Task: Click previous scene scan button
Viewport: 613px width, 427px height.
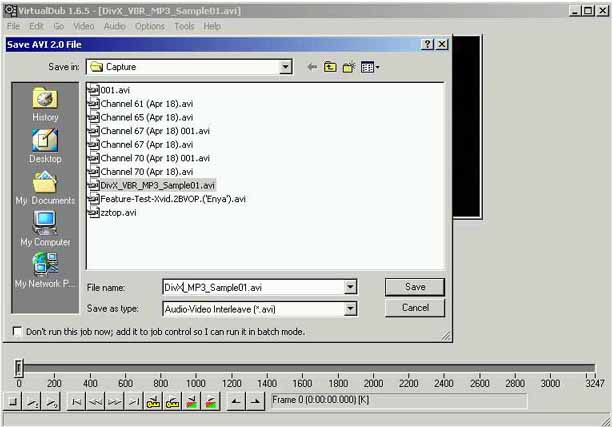Action: [192, 401]
